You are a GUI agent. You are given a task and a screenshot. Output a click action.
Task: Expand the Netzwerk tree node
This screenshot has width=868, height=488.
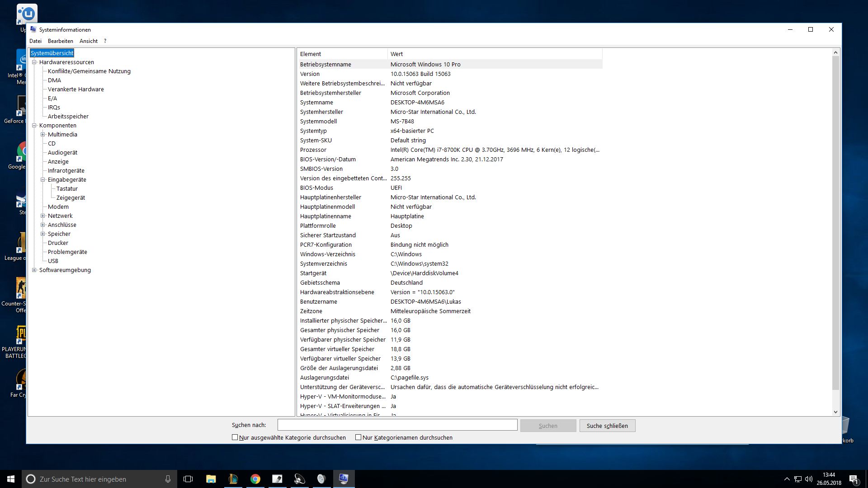point(43,216)
